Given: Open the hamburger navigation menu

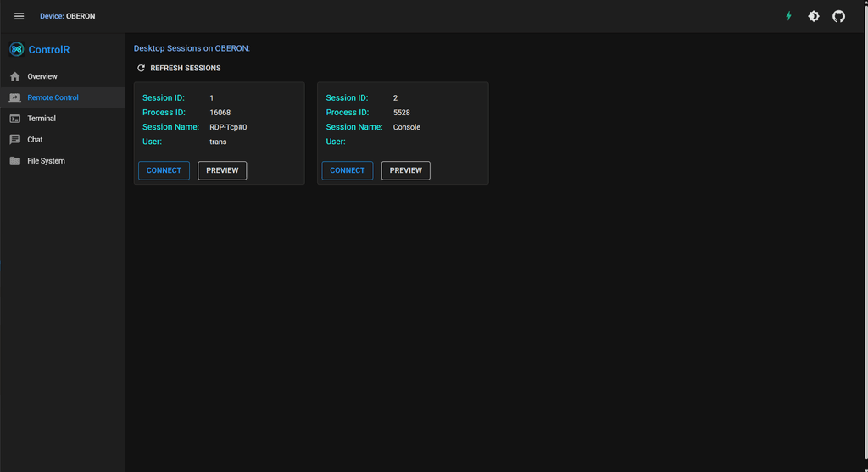Looking at the screenshot, I should [19, 16].
